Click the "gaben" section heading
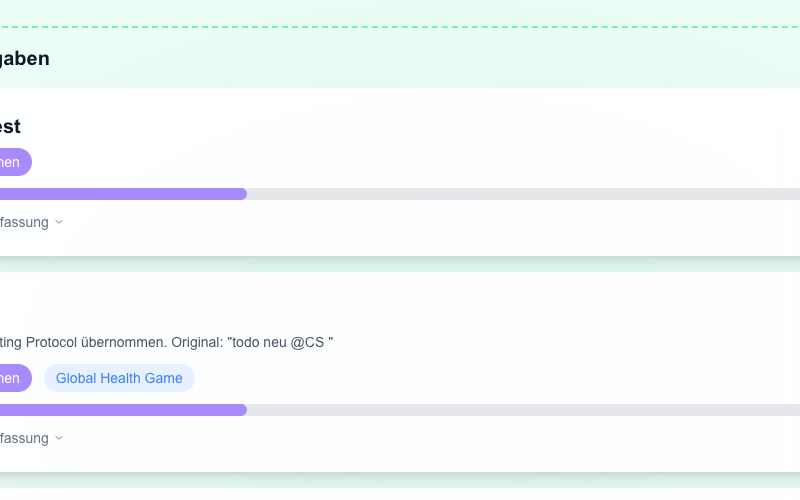800x500 pixels. [x=24, y=59]
